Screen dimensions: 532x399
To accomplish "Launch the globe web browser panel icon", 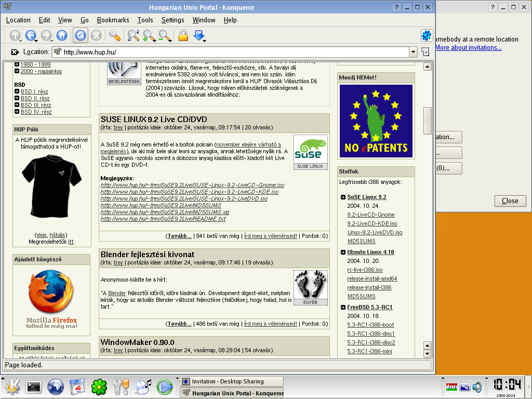I will click(x=55, y=387).
